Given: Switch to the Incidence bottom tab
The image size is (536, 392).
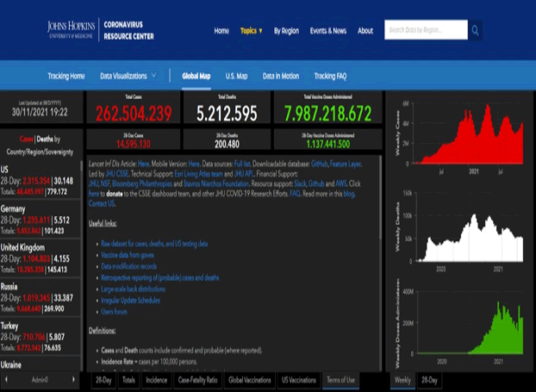Looking at the screenshot, I should pos(157,380).
